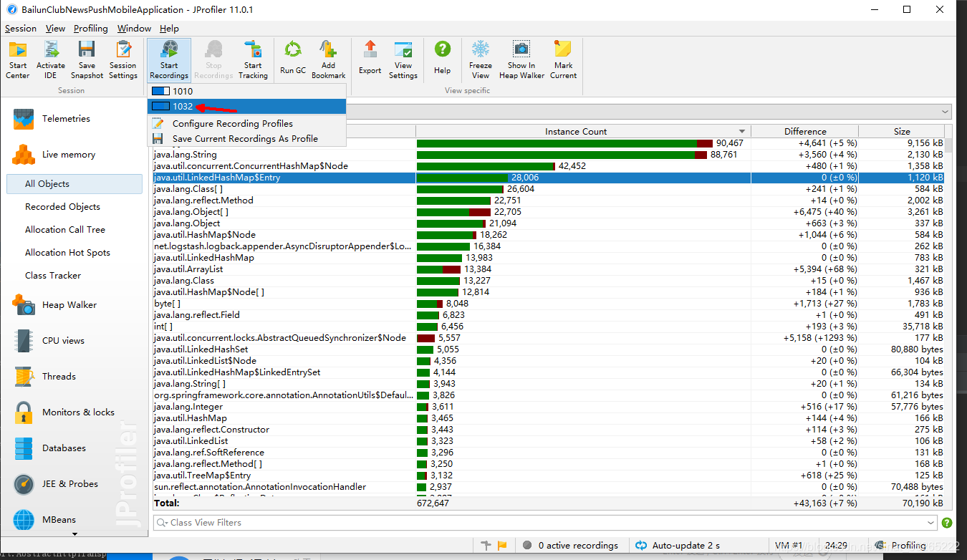Select Allocation Call Tree view
The width and height of the screenshot is (967, 560).
[74, 230]
